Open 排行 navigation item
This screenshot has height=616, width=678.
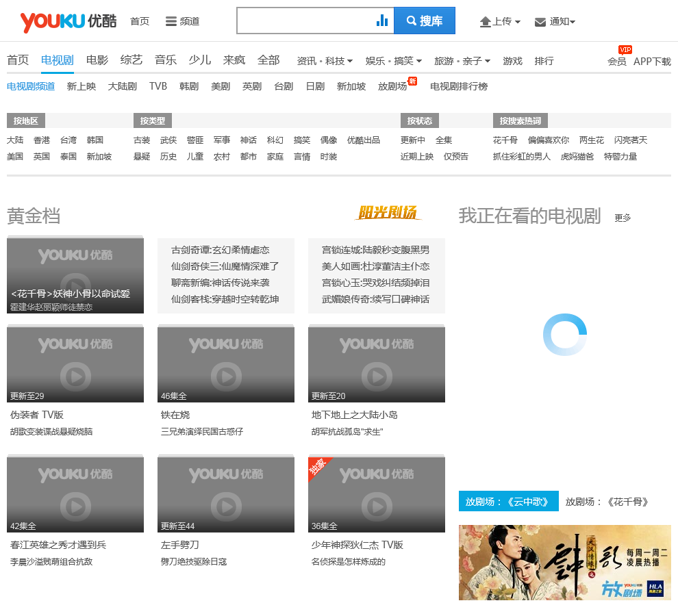(544, 61)
